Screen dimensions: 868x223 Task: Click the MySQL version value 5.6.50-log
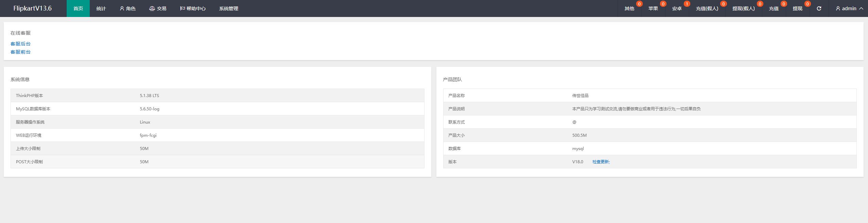pos(150,109)
